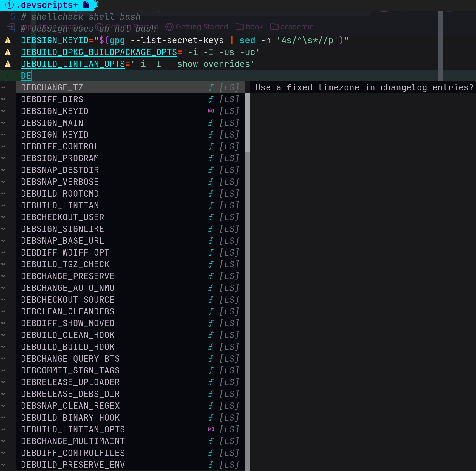Choose DEBCHANGE_AUTO_NMU from the list
Screen dimensions: 476x471
[x=130, y=288]
